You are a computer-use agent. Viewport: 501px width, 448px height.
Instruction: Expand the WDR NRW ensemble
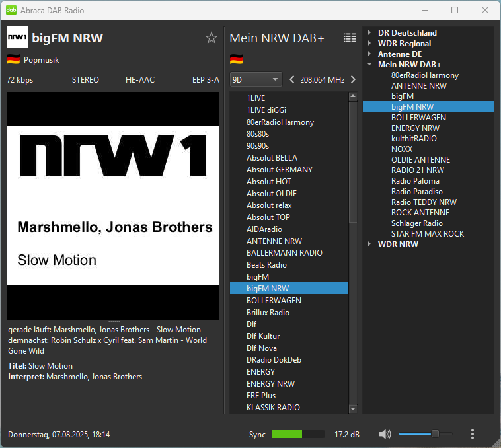click(370, 244)
